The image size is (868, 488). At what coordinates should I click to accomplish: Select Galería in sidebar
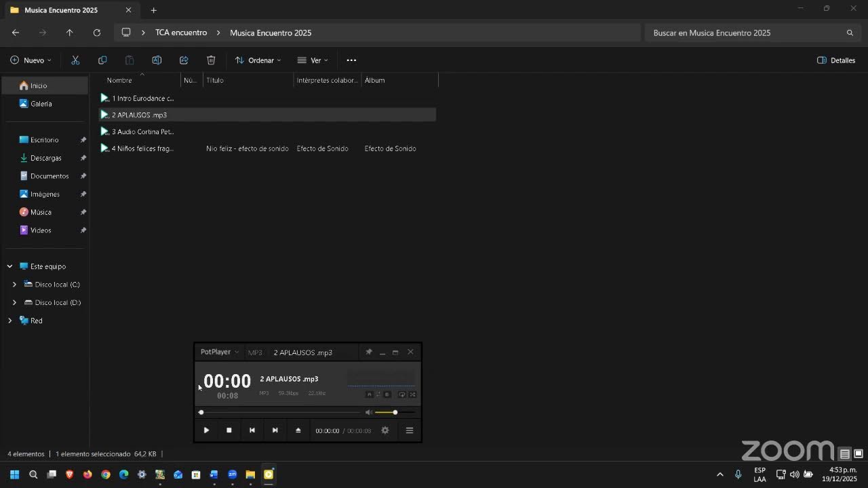pos(45,104)
